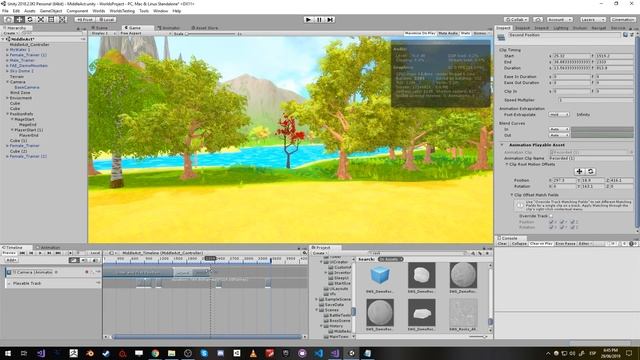Viewport: 640px width, 360px height.
Task: Toggle Mute Audio in Game view
Action: coord(448,33)
